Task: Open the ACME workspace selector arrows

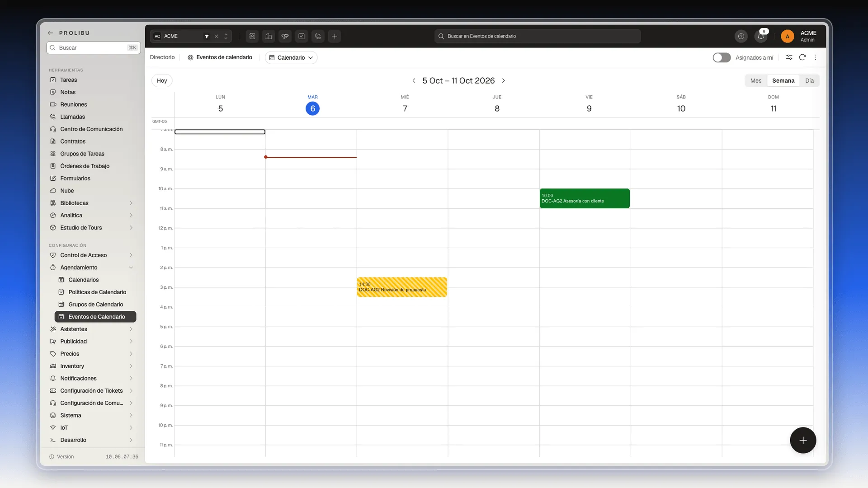Action: 226,36
